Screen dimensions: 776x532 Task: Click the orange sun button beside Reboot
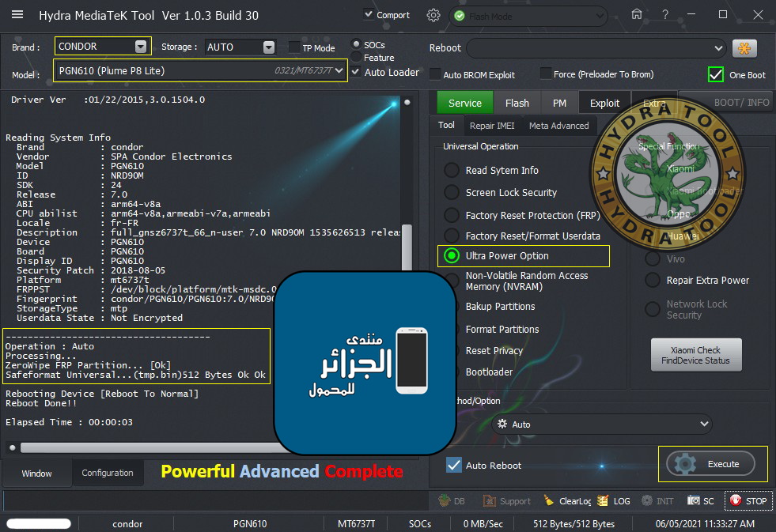(744, 48)
